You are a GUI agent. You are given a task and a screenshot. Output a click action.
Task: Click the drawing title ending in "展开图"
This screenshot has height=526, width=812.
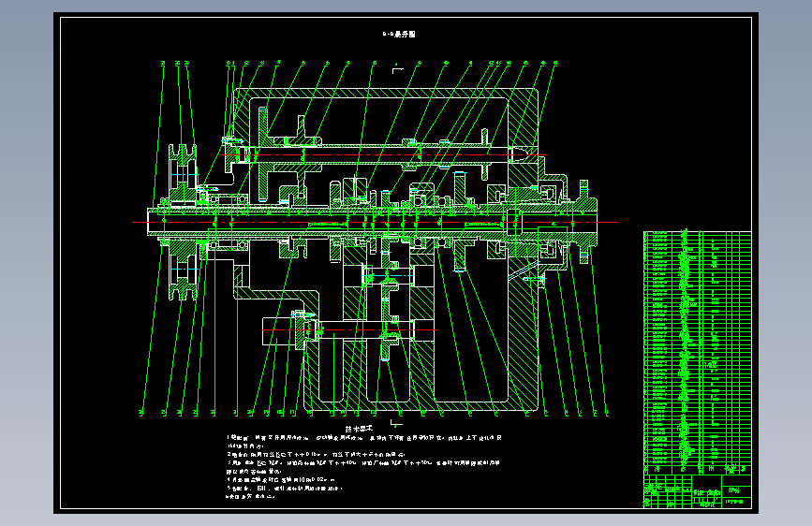click(x=399, y=35)
